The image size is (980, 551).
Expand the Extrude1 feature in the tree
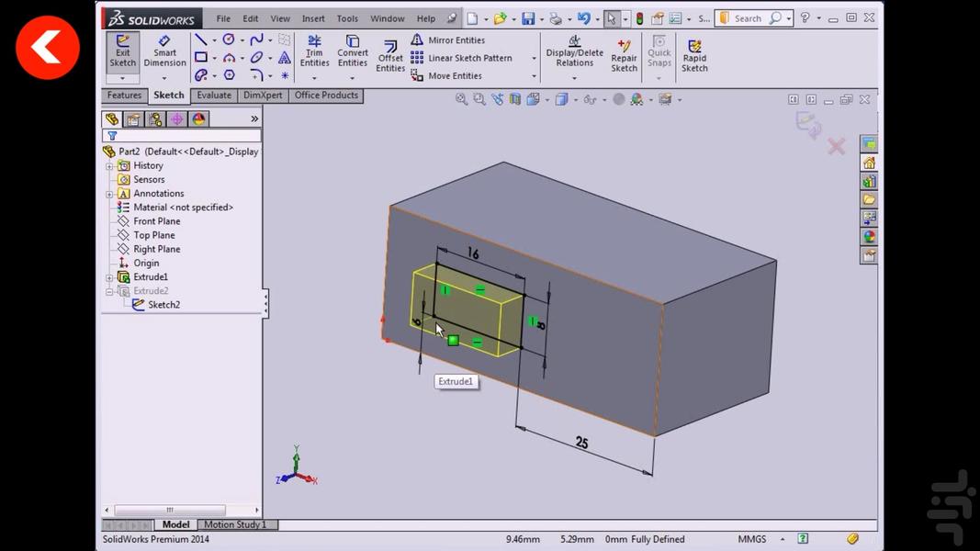point(111,276)
